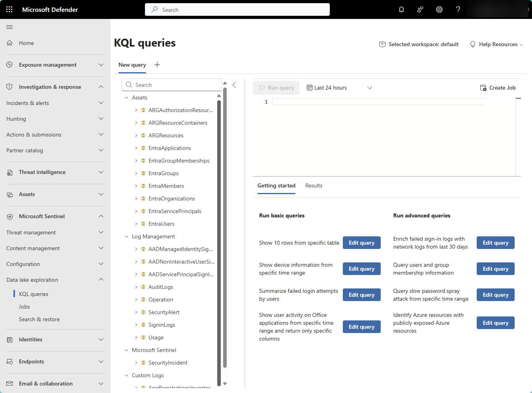The image size is (532, 393).
Task: Click the schema Search input field
Action: (x=172, y=85)
